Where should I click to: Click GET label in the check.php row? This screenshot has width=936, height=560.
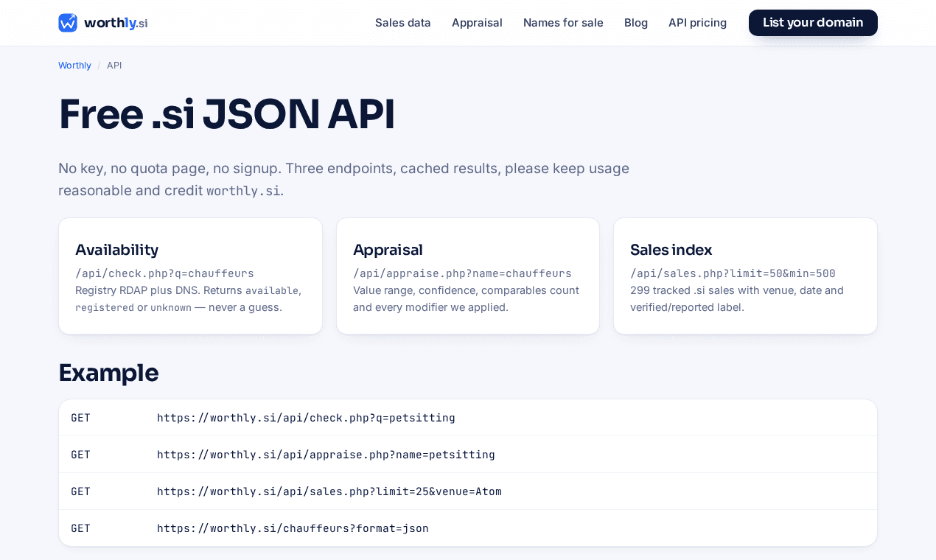[x=80, y=418]
